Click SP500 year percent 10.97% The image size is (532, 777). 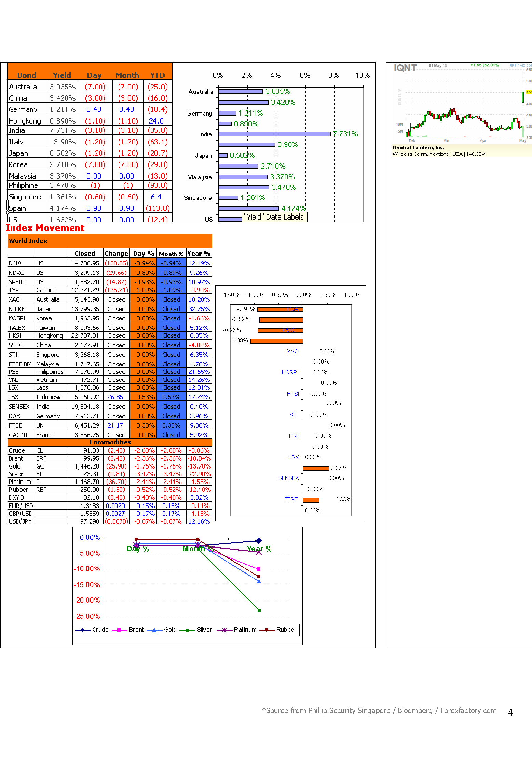coord(199,282)
